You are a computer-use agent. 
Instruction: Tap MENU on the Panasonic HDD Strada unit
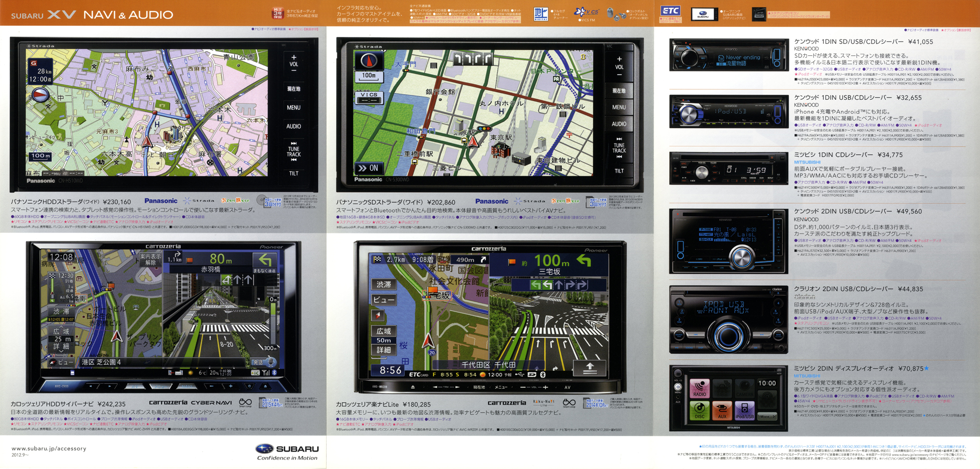coord(294,107)
